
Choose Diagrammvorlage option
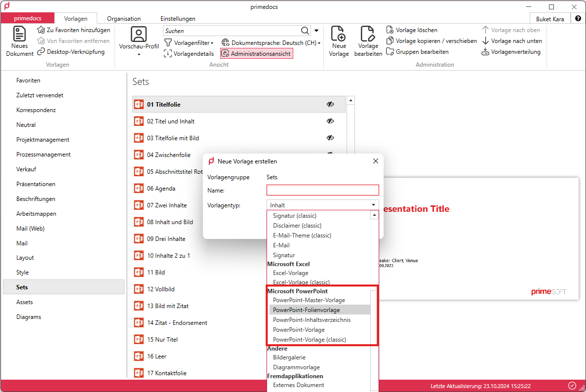[x=296, y=367]
